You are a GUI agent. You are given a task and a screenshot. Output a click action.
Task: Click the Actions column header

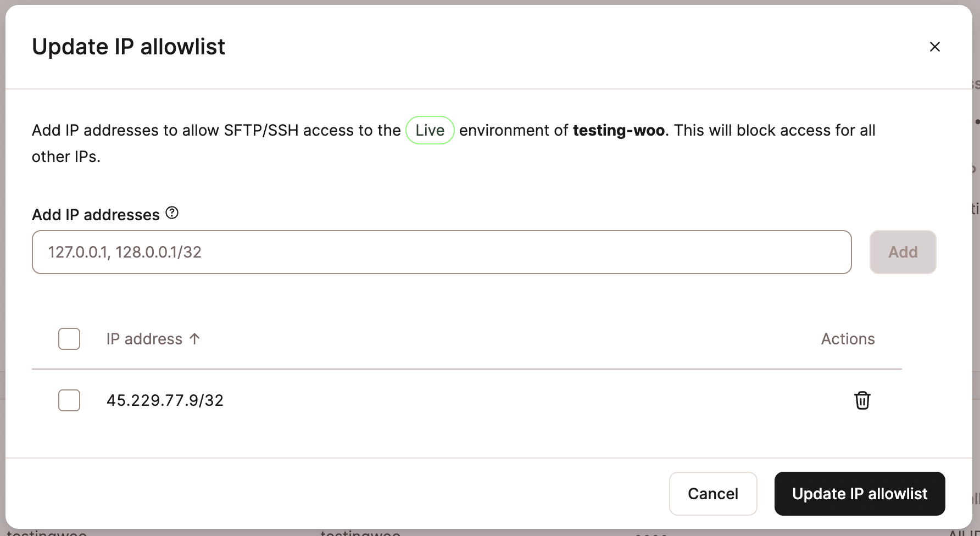pyautogui.click(x=848, y=339)
